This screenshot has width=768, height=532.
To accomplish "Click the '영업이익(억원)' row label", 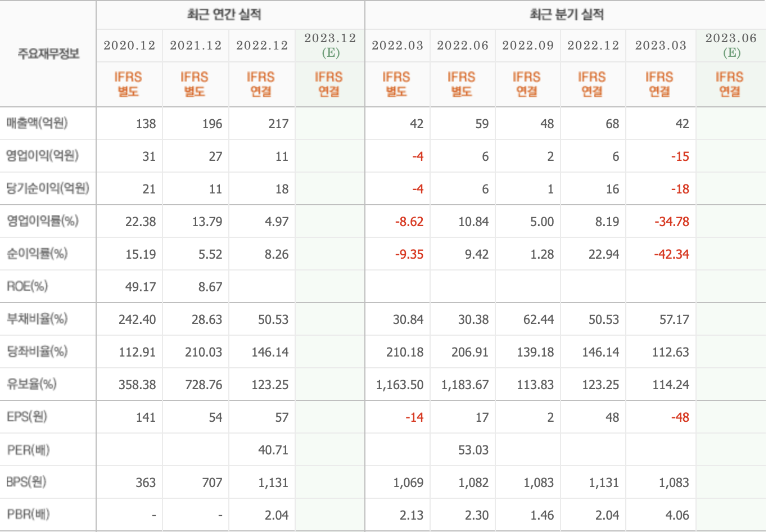I will (x=42, y=156).
